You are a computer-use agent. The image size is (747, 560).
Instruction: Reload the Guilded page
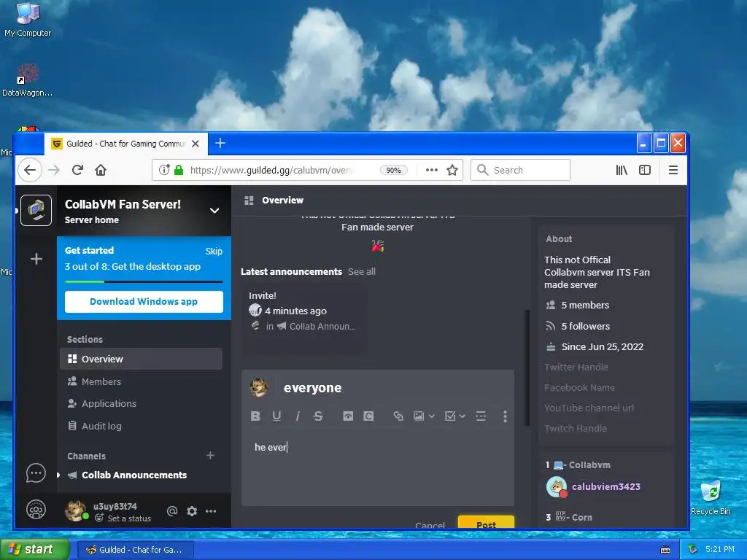coord(77,170)
